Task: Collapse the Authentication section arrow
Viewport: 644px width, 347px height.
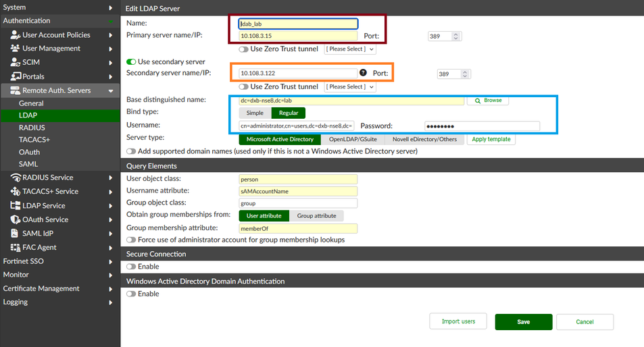Action: [x=110, y=22]
